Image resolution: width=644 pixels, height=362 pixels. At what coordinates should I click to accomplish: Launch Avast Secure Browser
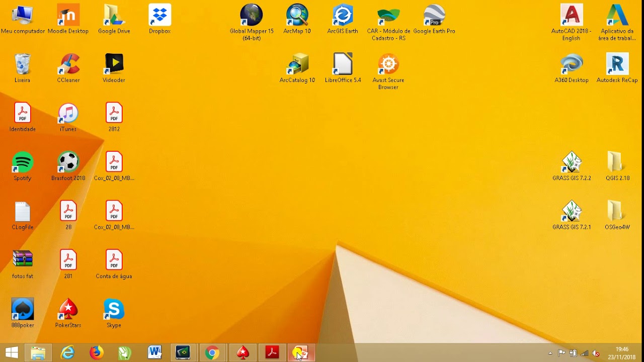click(x=388, y=71)
